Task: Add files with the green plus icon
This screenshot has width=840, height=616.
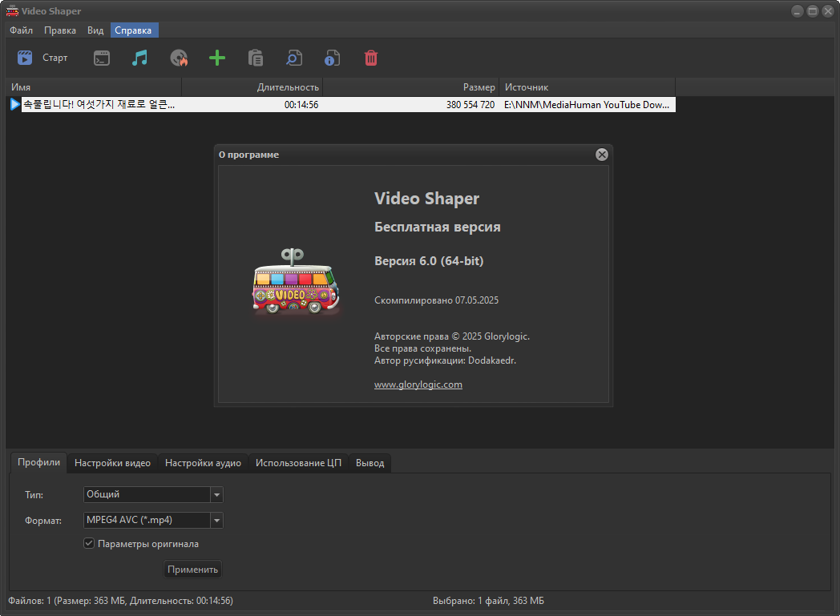Action: coord(217,58)
